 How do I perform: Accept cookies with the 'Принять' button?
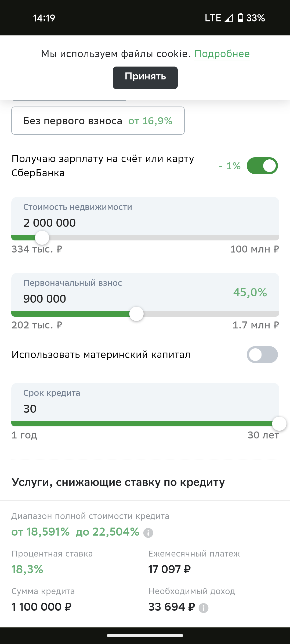[x=145, y=78]
